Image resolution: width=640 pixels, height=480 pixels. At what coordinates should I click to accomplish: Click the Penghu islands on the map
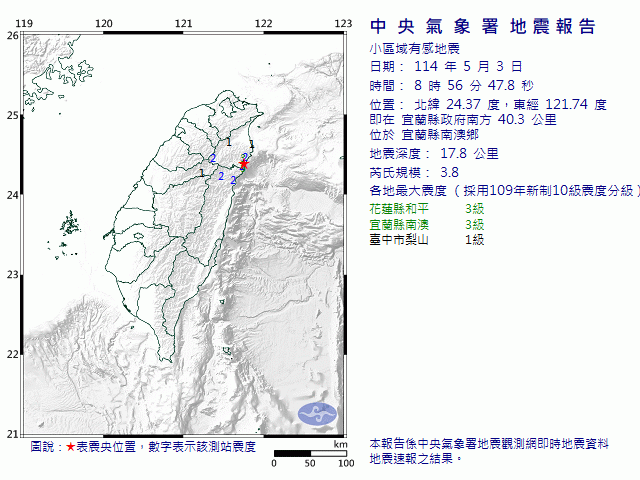[x=70, y=224]
